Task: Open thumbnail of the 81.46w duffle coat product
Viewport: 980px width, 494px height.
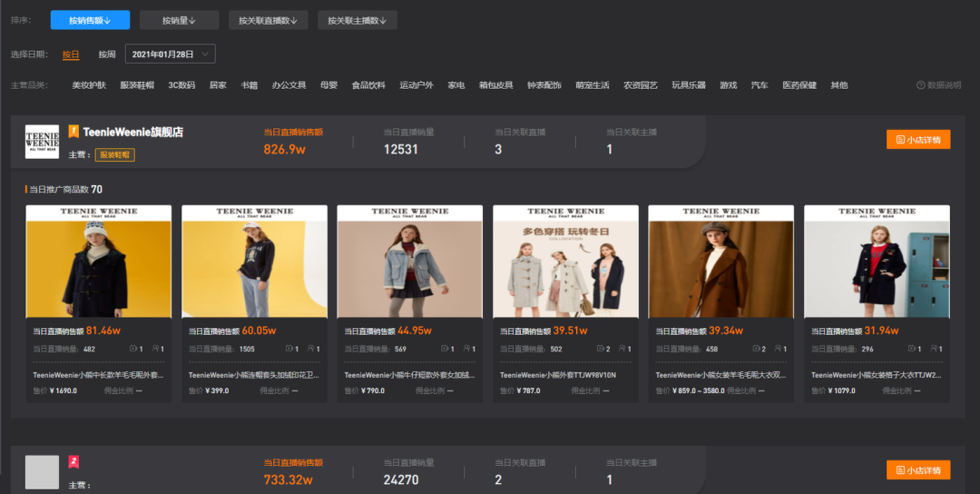Action: (x=99, y=262)
